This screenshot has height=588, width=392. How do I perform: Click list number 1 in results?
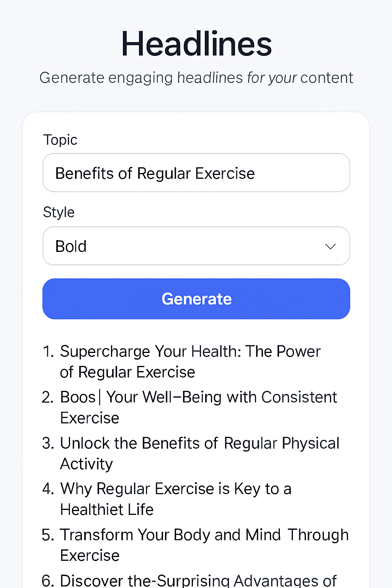coord(48,351)
